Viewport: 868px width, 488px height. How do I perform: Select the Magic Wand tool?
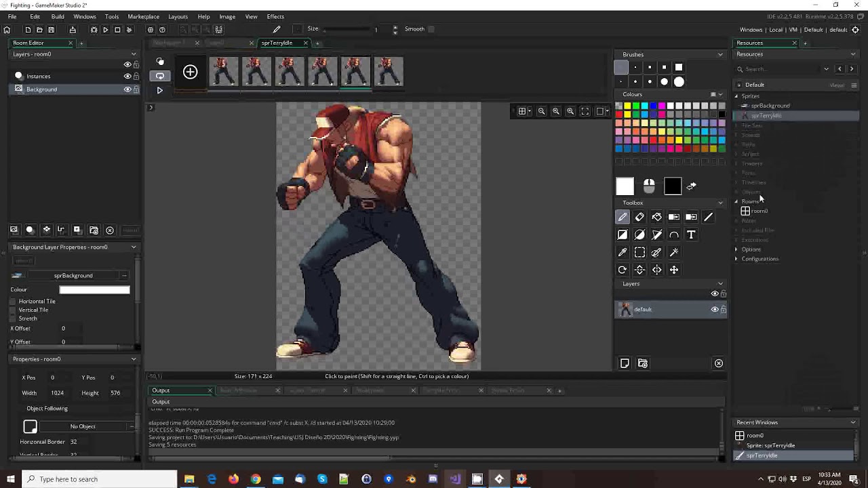[674, 252]
